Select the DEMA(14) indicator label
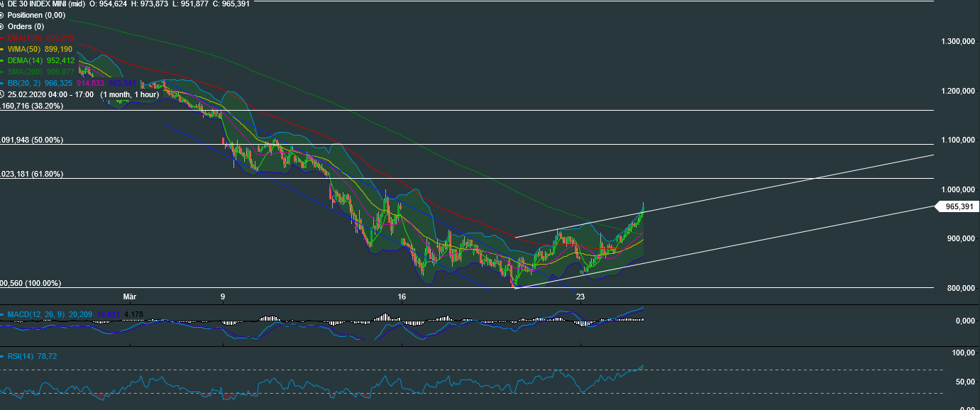Image resolution: width=980 pixels, height=410 pixels. pyautogui.click(x=25, y=60)
